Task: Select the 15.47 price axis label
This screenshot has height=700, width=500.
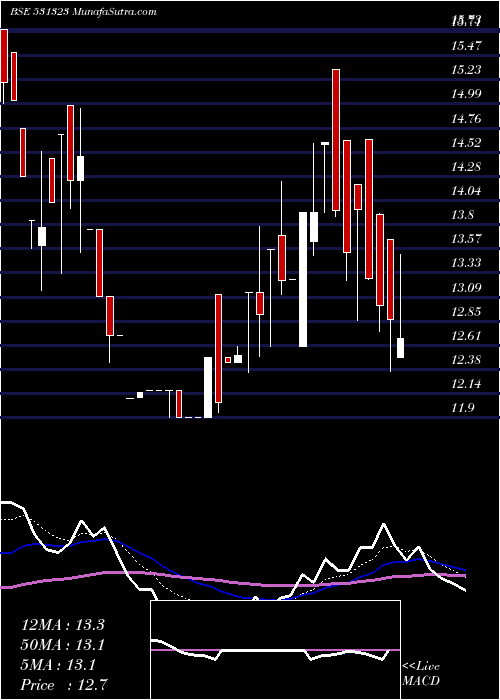Action: tap(467, 46)
